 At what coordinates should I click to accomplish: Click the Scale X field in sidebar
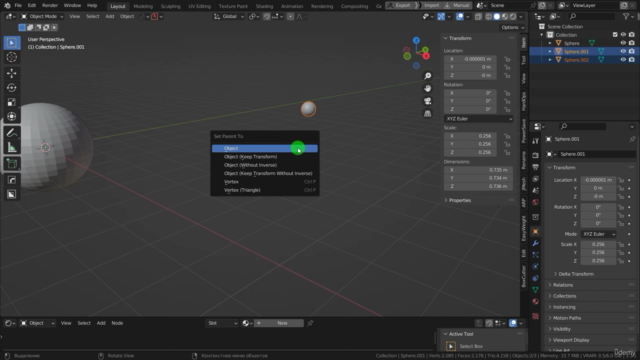(470, 136)
